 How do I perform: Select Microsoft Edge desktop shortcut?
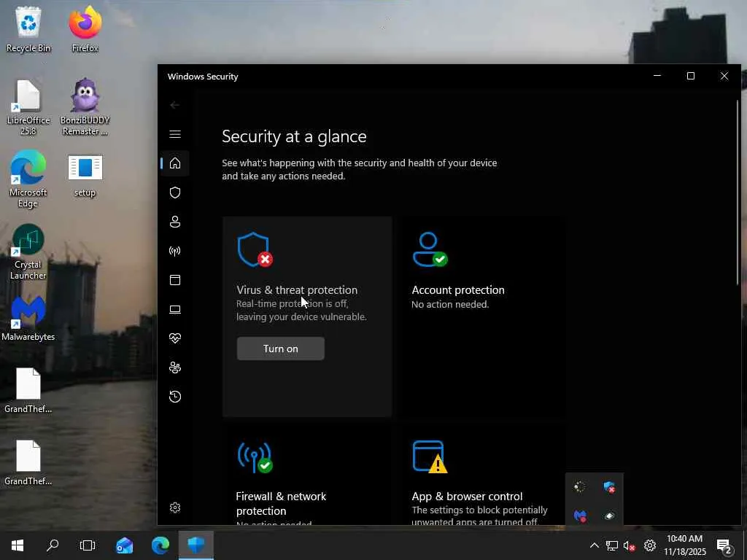28,179
